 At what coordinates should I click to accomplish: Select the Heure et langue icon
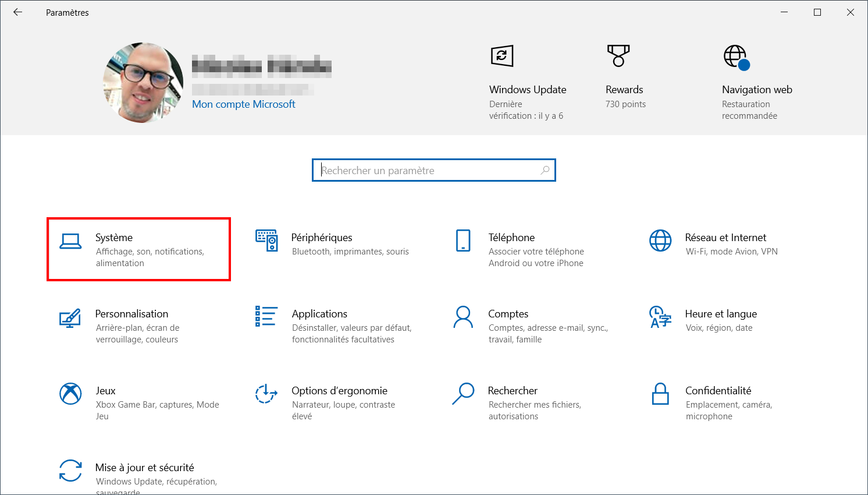click(660, 317)
